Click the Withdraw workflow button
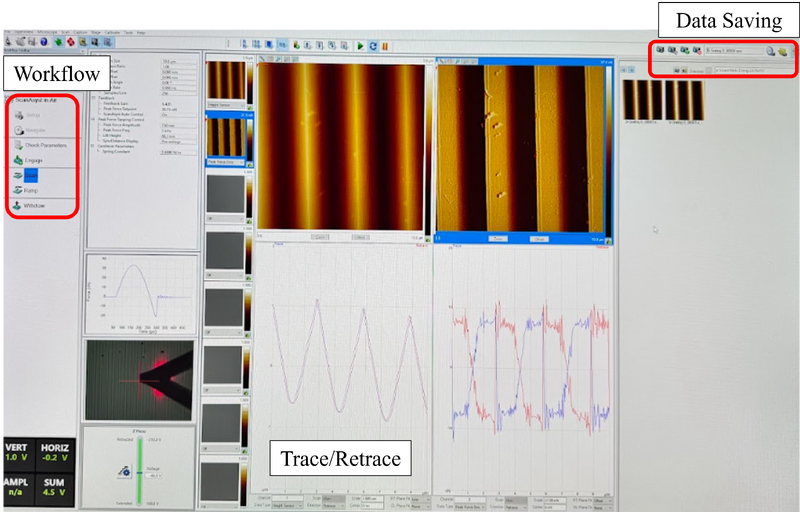Image resolution: width=800 pixels, height=512 pixels. point(36,206)
